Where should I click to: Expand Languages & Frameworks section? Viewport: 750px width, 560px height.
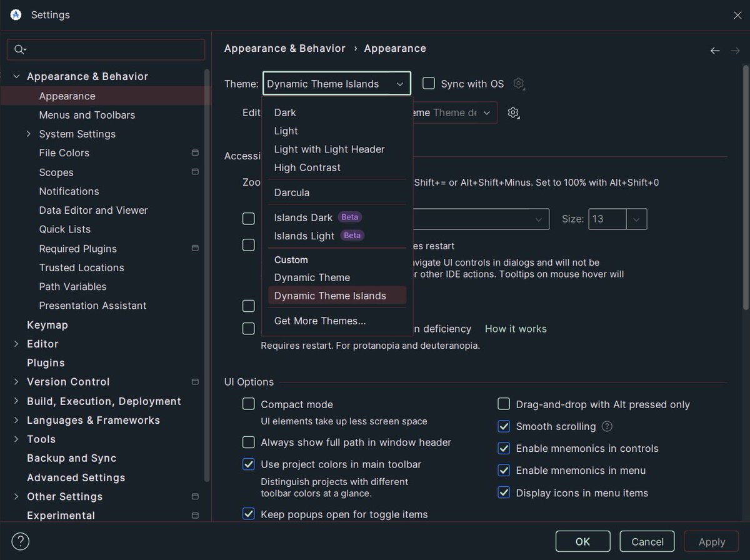pyautogui.click(x=16, y=420)
